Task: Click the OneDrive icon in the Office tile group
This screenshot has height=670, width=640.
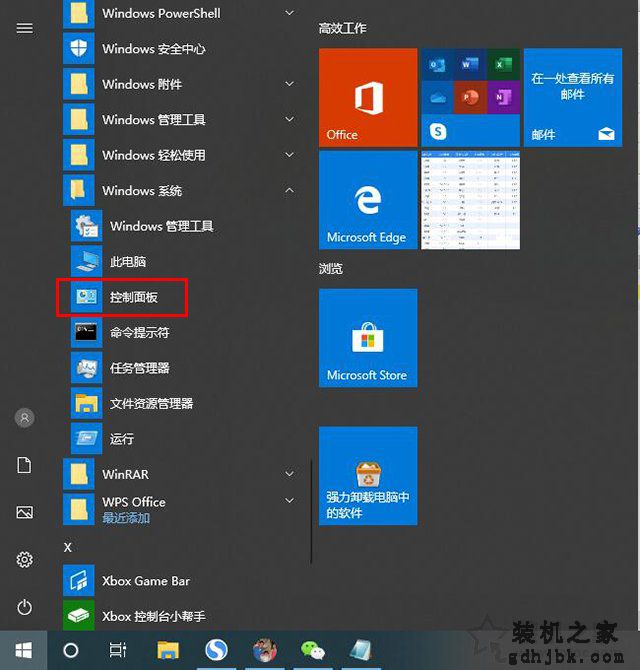Action: click(x=437, y=98)
